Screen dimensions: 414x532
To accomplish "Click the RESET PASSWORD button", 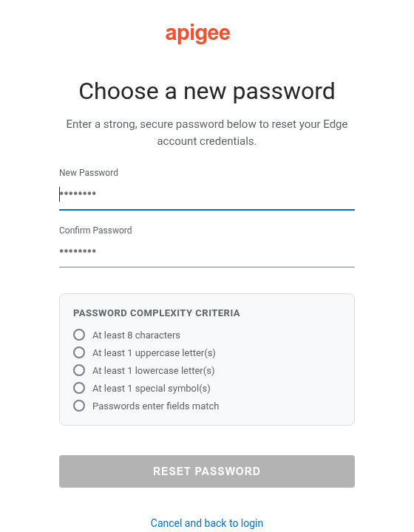I will coord(207,471).
